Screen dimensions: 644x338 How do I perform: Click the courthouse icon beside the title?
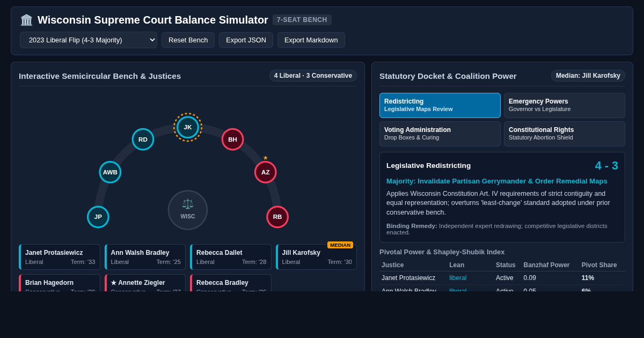pos(26,20)
